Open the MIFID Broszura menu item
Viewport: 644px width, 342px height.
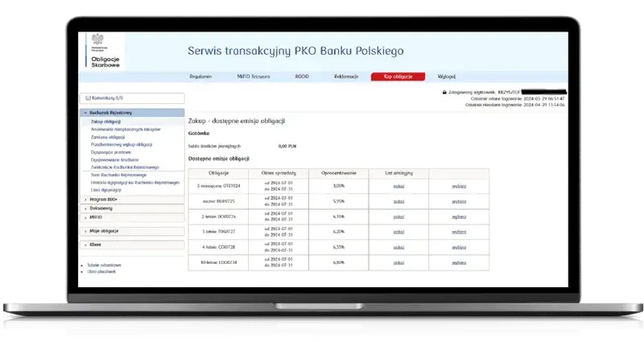coord(254,76)
